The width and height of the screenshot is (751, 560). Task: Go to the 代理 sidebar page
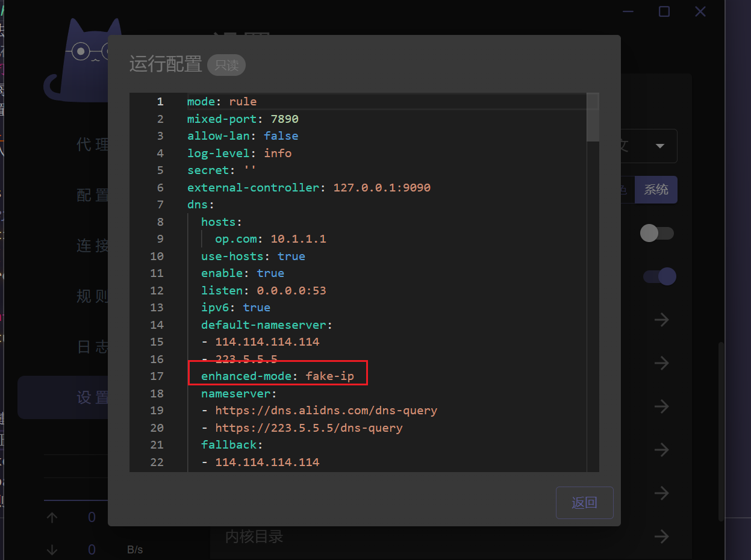pos(93,145)
